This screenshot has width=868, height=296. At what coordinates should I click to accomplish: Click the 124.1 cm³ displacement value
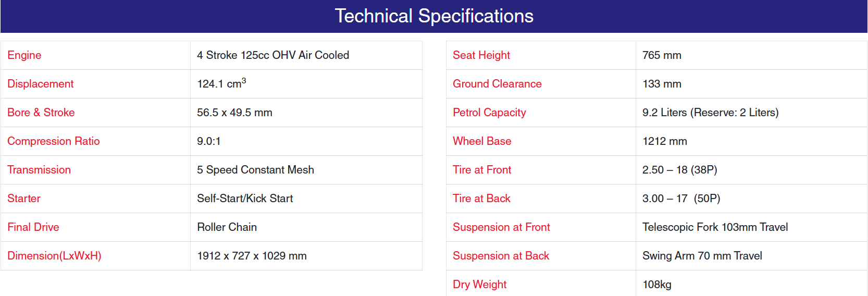click(x=221, y=83)
